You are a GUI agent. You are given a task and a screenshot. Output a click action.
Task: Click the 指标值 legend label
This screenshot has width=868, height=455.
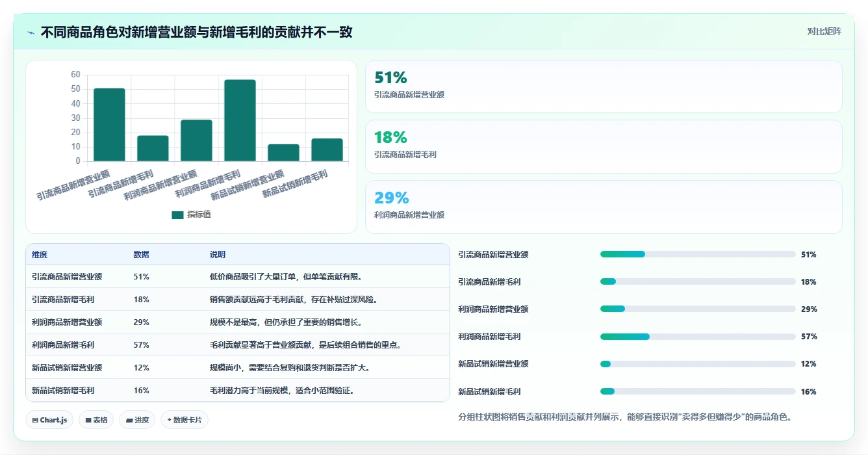[199, 214]
